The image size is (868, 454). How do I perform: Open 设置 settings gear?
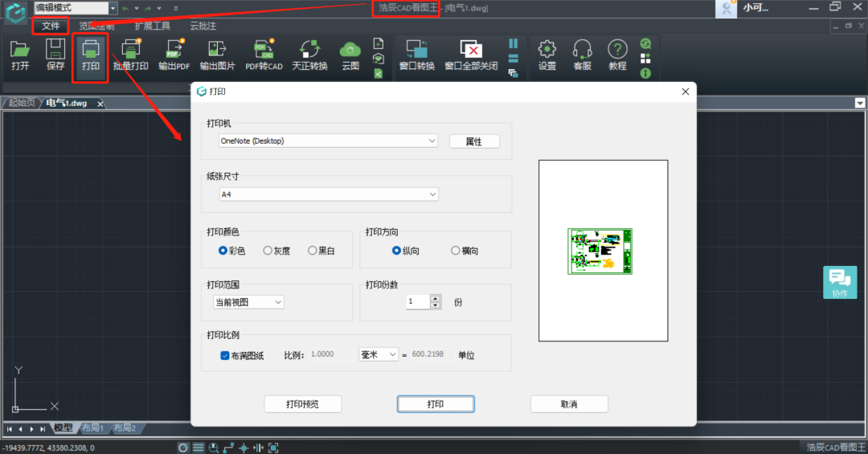(547, 55)
